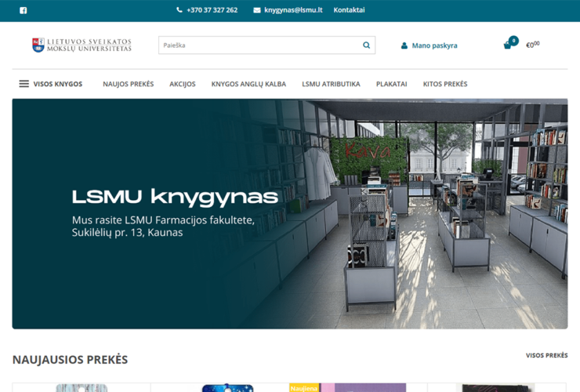
Task: Open Mano paskyra account link
Action: click(x=435, y=45)
